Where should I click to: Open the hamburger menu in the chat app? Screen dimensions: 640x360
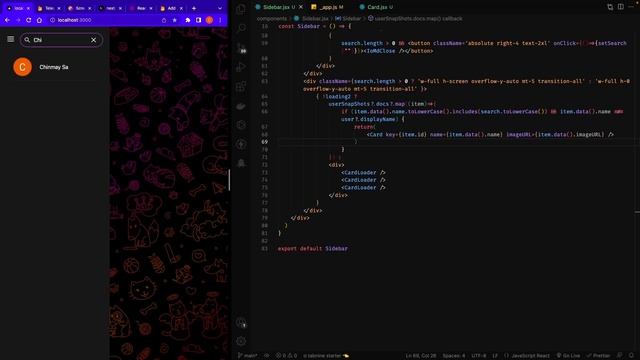tap(11, 39)
